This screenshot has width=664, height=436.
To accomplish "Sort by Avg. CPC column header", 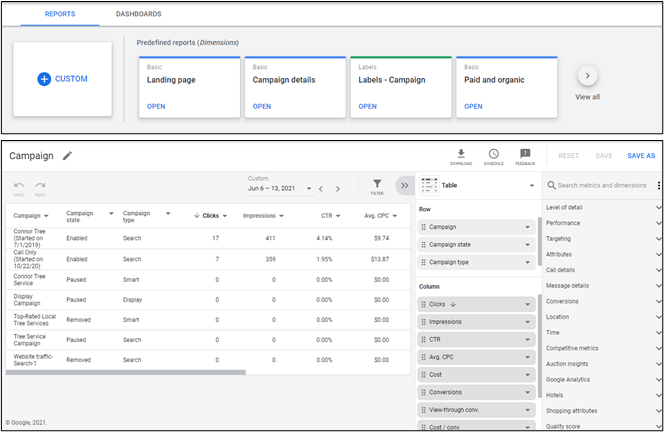I will [x=376, y=216].
